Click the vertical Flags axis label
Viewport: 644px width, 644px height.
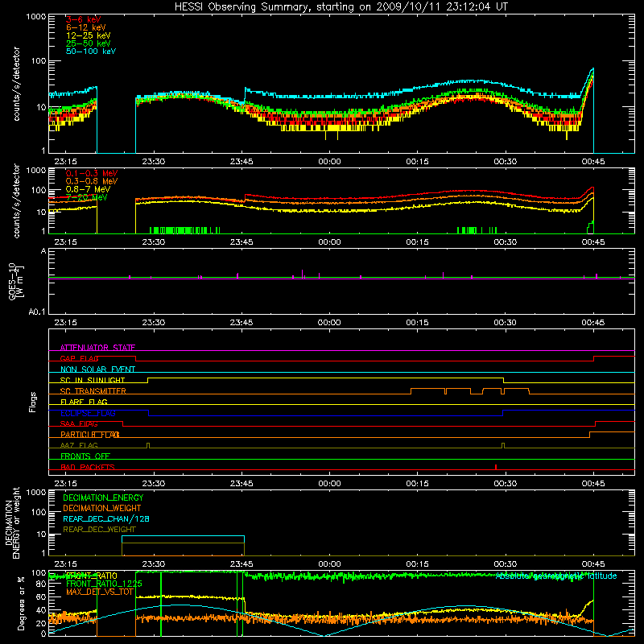click(x=32, y=402)
